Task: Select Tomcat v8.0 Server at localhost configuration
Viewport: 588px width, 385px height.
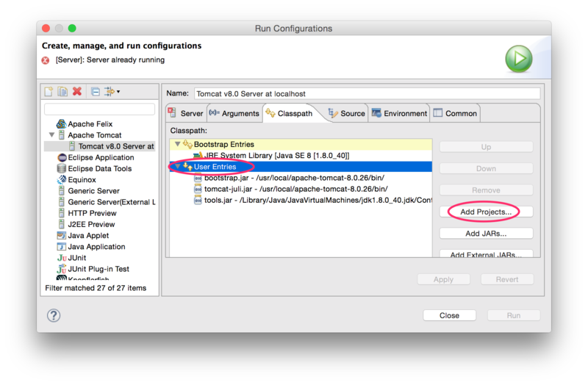Action: [x=100, y=146]
